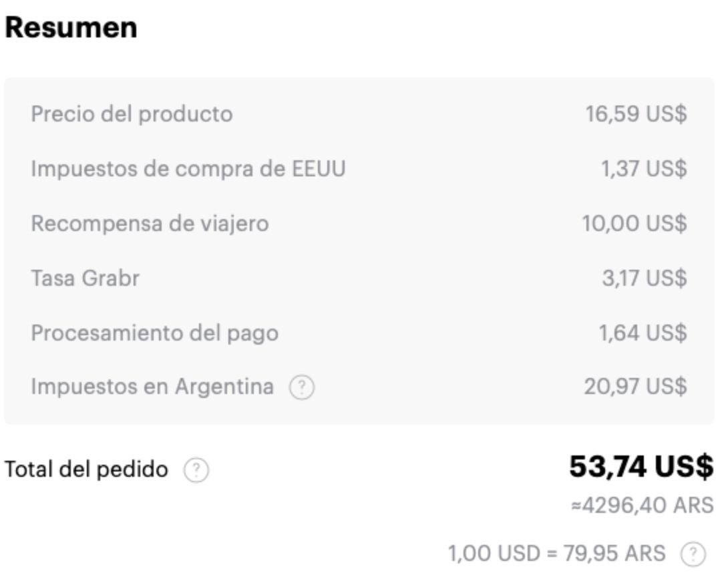Viewport: 728px width, 585px height.
Task: Select the 1,00 USD = 79,95 ARS rate text
Action: click(x=556, y=554)
